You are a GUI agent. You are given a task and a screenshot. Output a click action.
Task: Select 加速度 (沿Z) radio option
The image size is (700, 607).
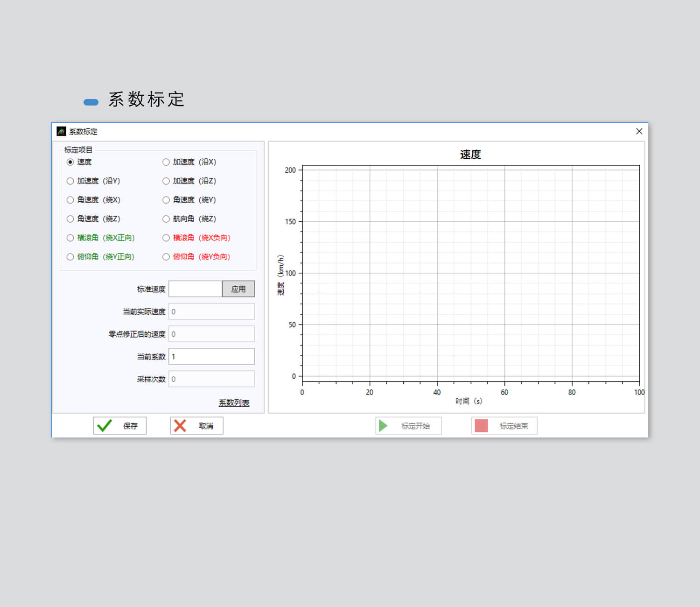pyautogui.click(x=166, y=181)
